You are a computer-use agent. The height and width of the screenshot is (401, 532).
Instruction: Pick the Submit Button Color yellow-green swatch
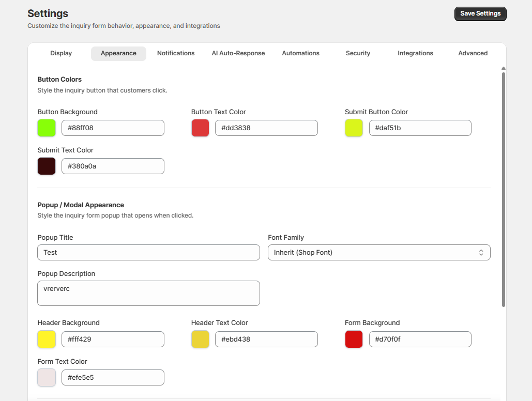354,128
